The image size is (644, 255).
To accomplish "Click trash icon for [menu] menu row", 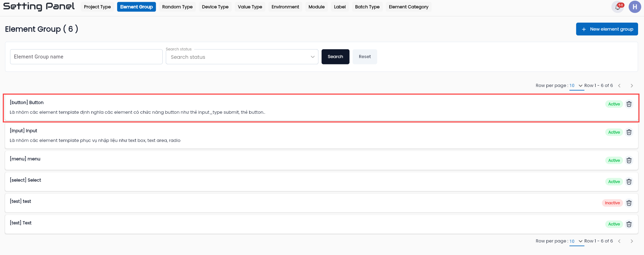I will coord(629,160).
